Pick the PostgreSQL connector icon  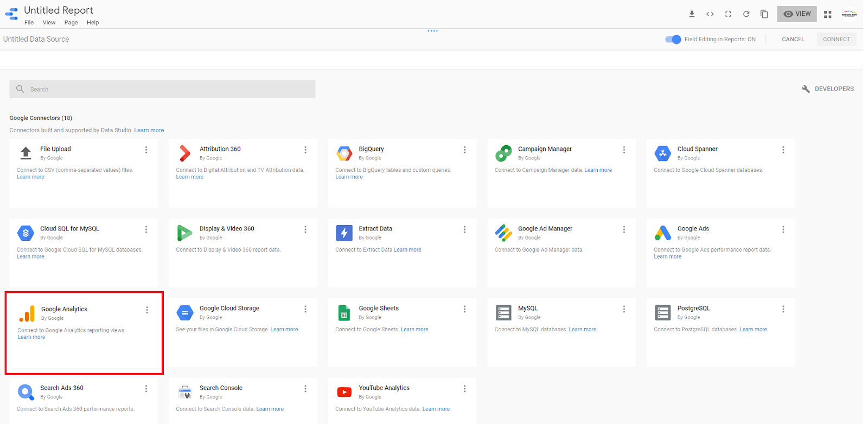(x=663, y=313)
